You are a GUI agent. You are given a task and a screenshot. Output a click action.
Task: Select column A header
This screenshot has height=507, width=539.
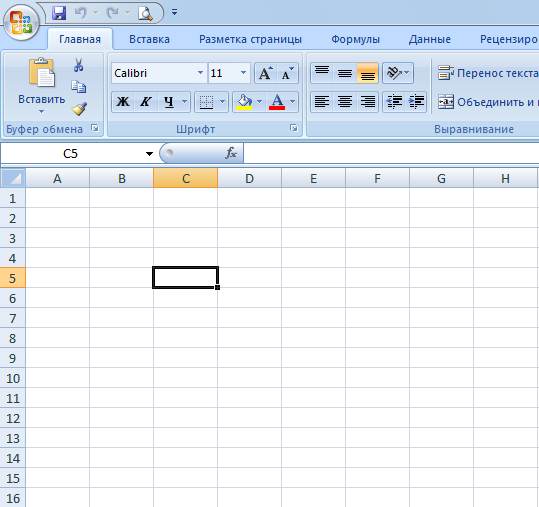pyautogui.click(x=57, y=178)
